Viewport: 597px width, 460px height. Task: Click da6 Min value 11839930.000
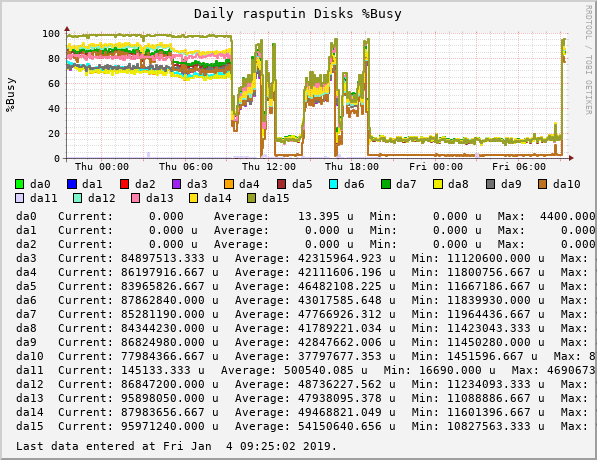pyautogui.click(x=489, y=300)
